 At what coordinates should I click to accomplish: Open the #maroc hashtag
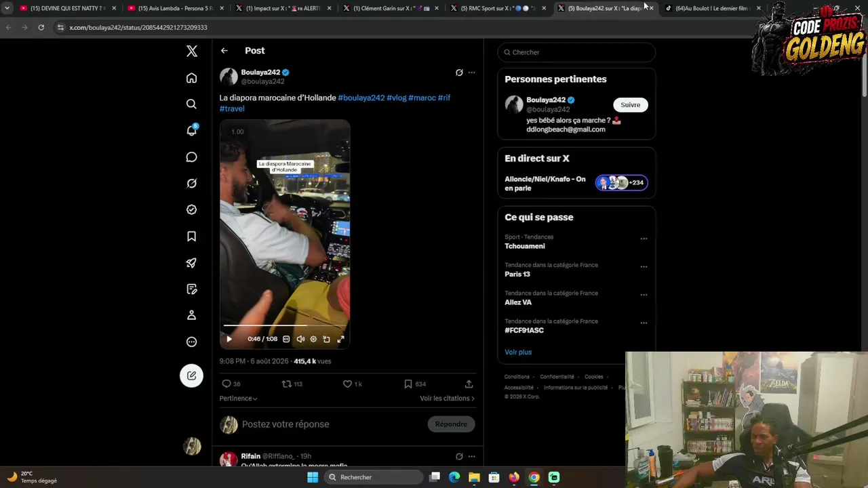pos(422,98)
